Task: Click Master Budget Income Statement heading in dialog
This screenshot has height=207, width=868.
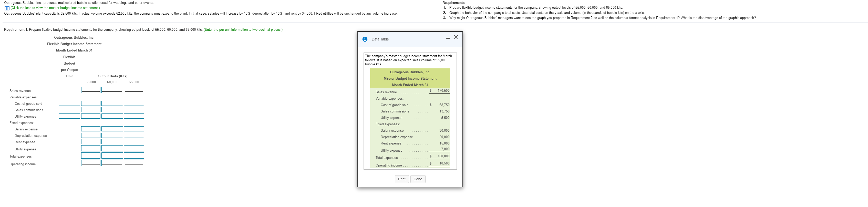Action: [410, 79]
